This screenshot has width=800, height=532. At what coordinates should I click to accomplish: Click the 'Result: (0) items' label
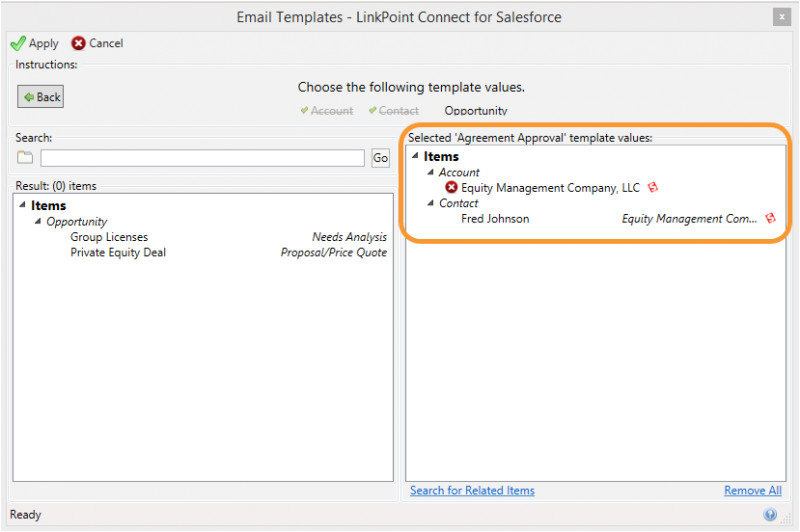56,186
